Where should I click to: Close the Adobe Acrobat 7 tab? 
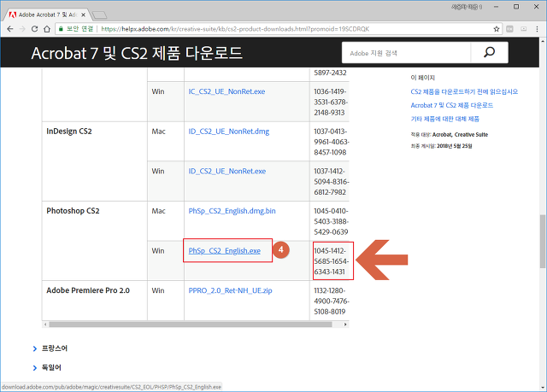[x=84, y=15]
